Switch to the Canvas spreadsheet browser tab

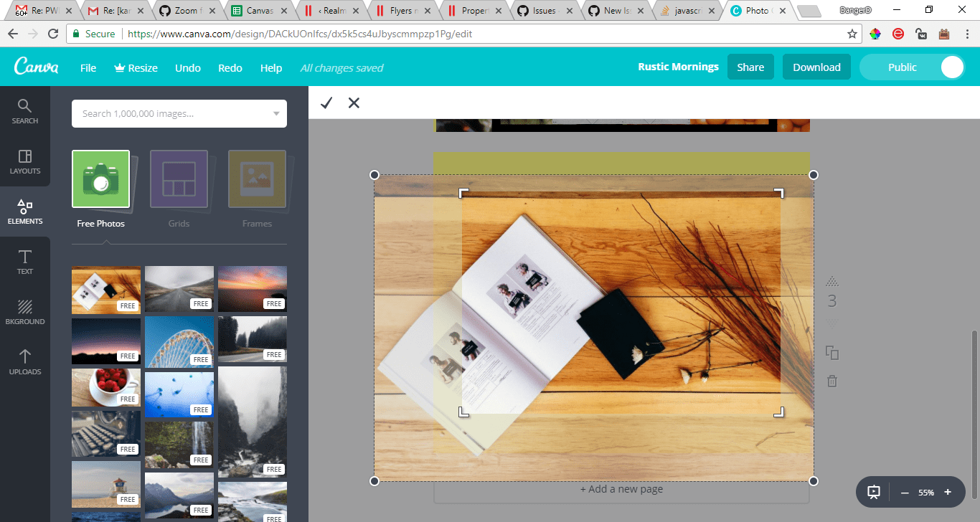pos(259,11)
